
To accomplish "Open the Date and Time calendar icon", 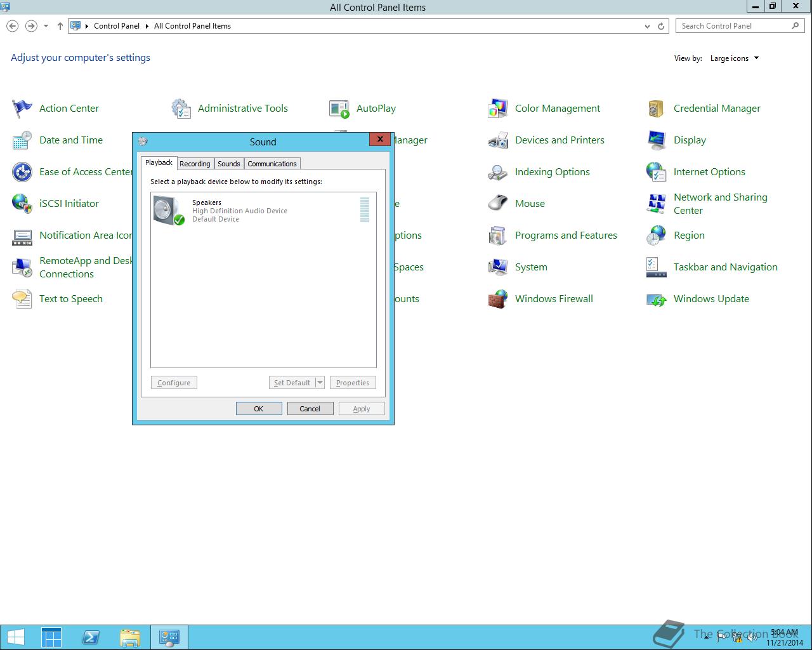I will point(22,140).
